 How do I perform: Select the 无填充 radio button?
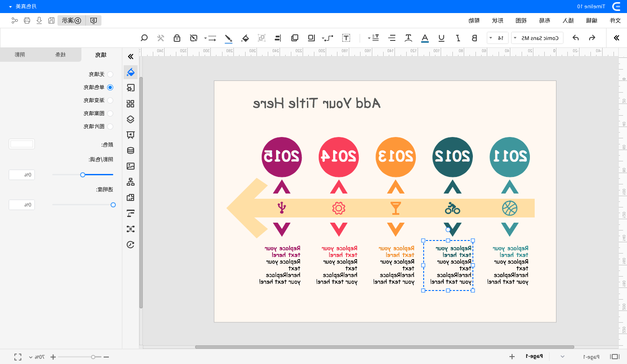point(110,74)
